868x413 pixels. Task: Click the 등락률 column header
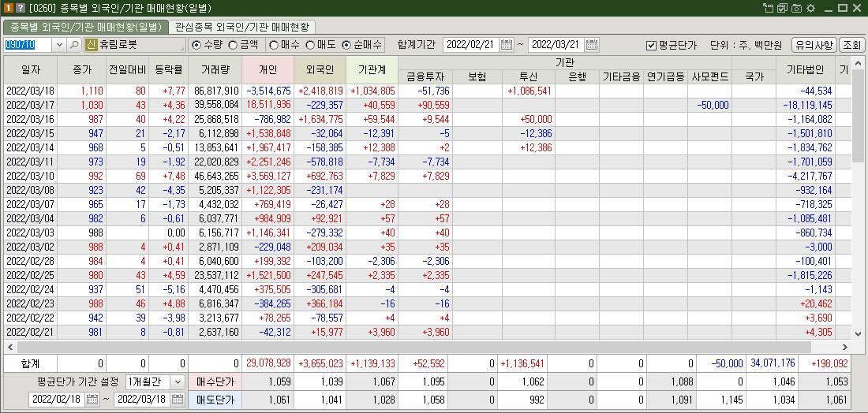169,69
